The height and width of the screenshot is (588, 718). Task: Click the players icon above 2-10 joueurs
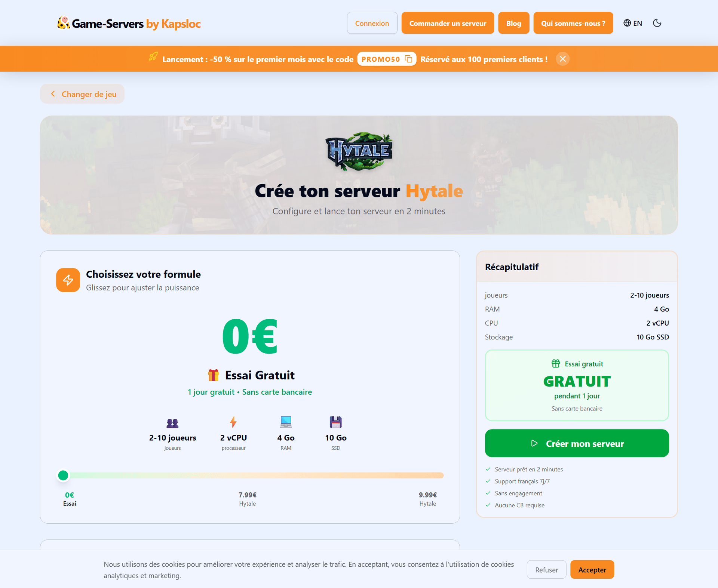pos(172,423)
